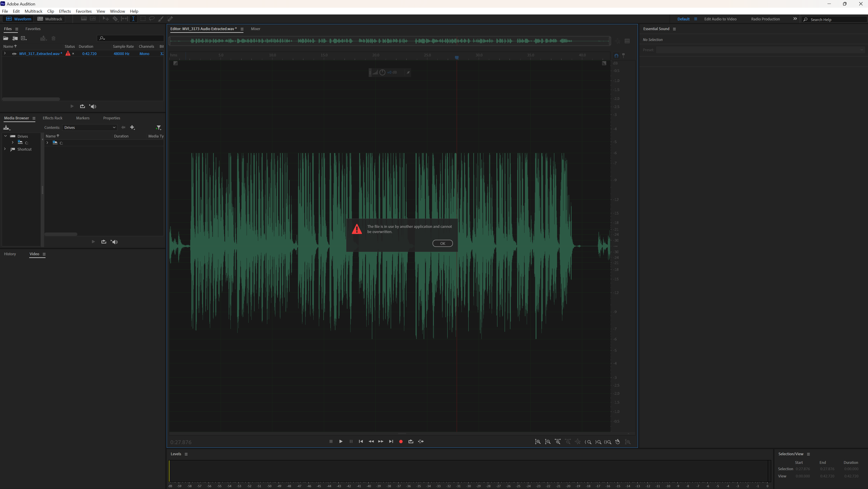Open a file via the Files panel icon

6,38
